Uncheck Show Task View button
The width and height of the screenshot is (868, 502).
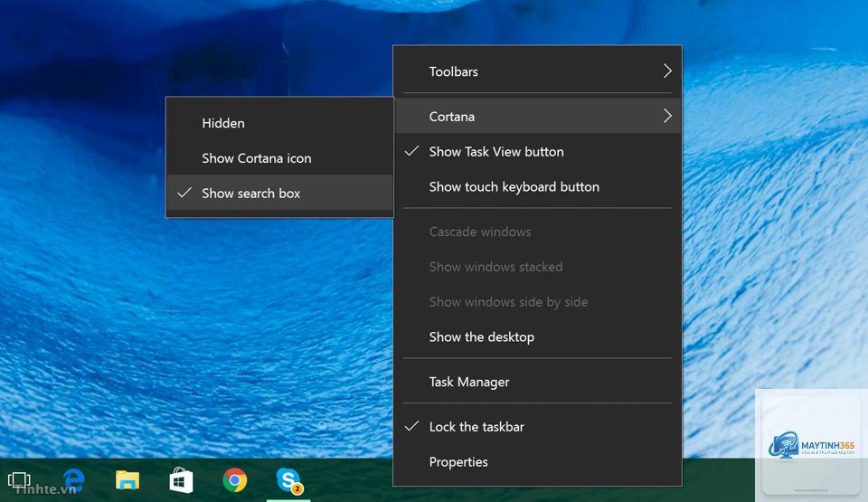click(x=537, y=151)
